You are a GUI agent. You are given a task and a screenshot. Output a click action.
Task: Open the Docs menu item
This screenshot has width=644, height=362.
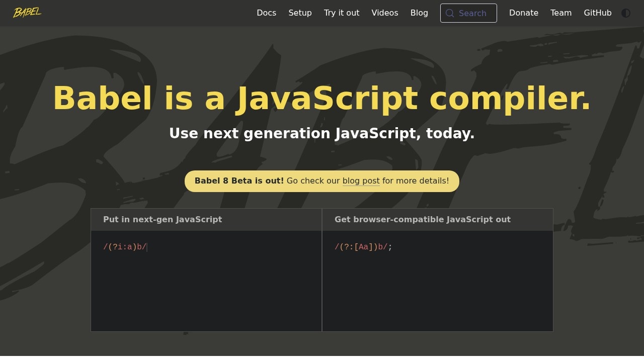coord(266,13)
